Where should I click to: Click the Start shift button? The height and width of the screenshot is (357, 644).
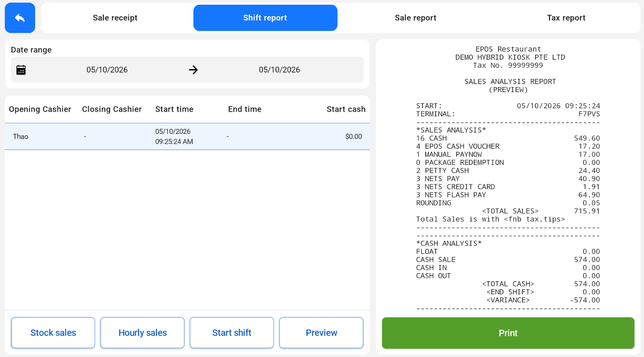click(232, 333)
